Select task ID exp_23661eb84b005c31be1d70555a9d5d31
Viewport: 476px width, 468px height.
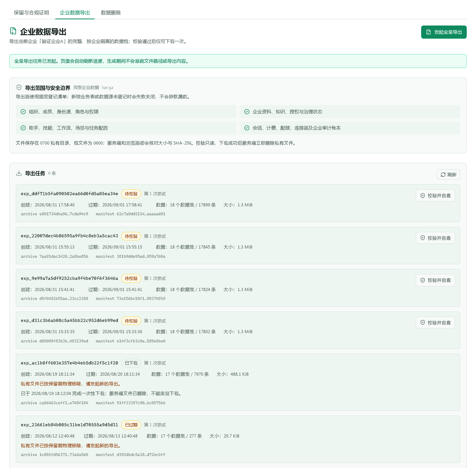pos(69,425)
